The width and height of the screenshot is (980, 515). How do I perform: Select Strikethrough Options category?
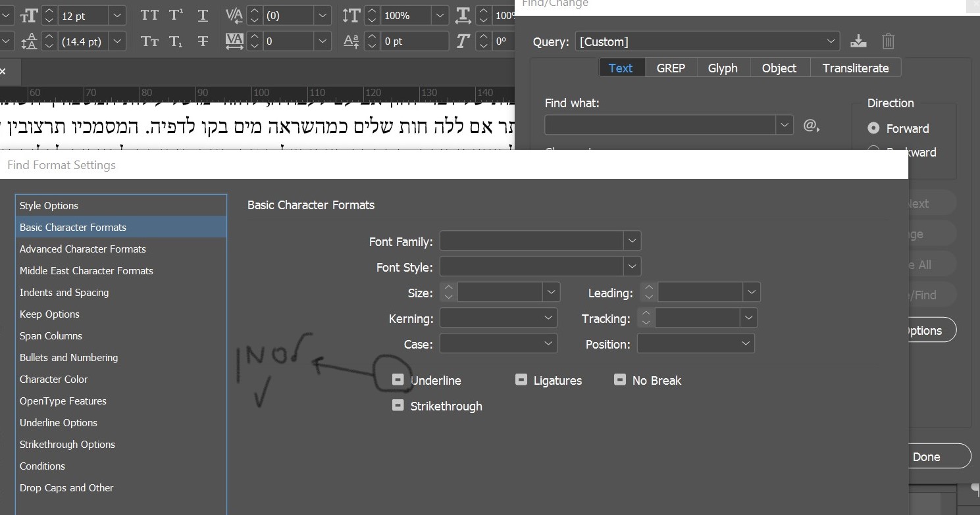tap(121, 445)
